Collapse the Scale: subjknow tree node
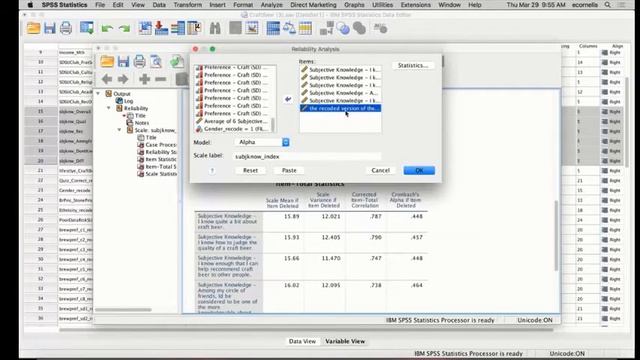The height and width of the screenshot is (360, 640). click(x=119, y=130)
